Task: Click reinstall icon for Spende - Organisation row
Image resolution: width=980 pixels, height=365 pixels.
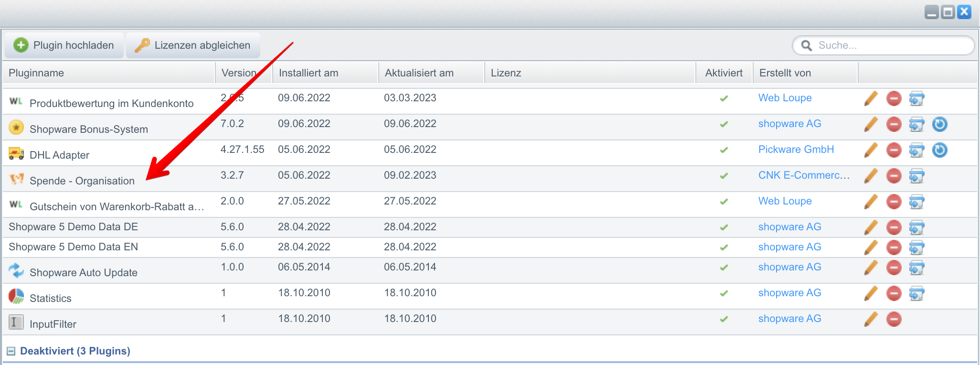Action: point(916,176)
